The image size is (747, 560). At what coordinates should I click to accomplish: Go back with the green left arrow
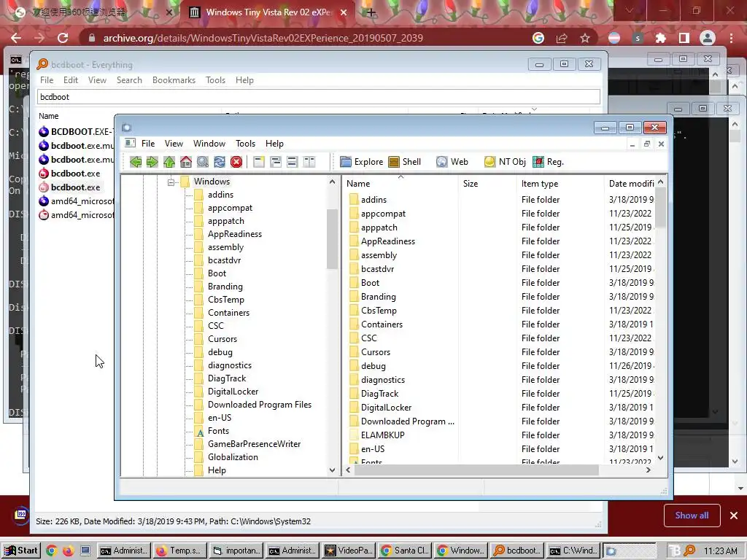click(136, 162)
